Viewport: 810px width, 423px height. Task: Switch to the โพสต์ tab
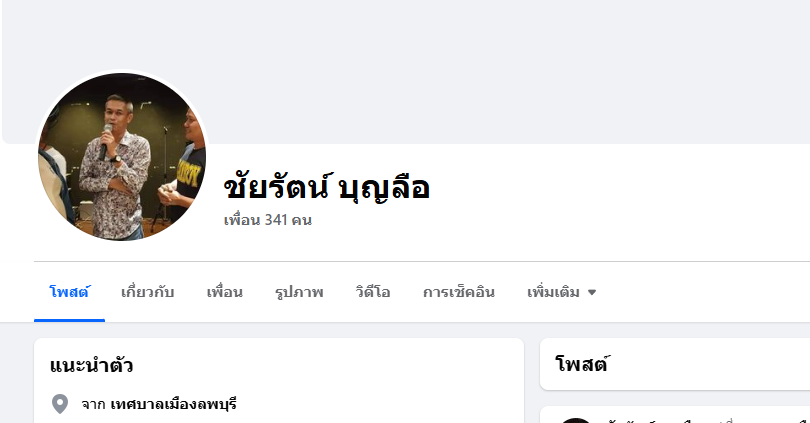[69, 292]
